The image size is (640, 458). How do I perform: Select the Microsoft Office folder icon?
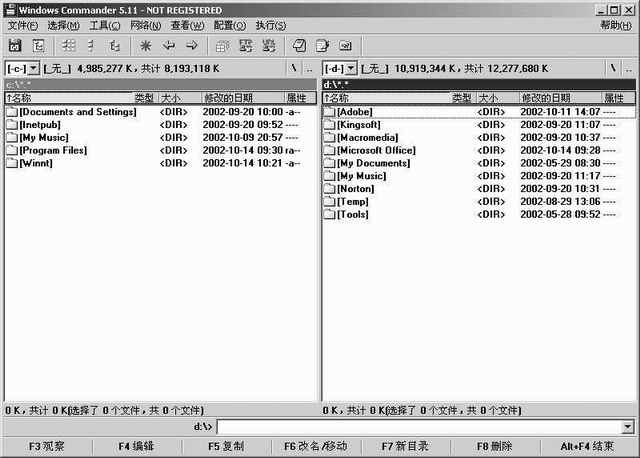[x=330, y=150]
